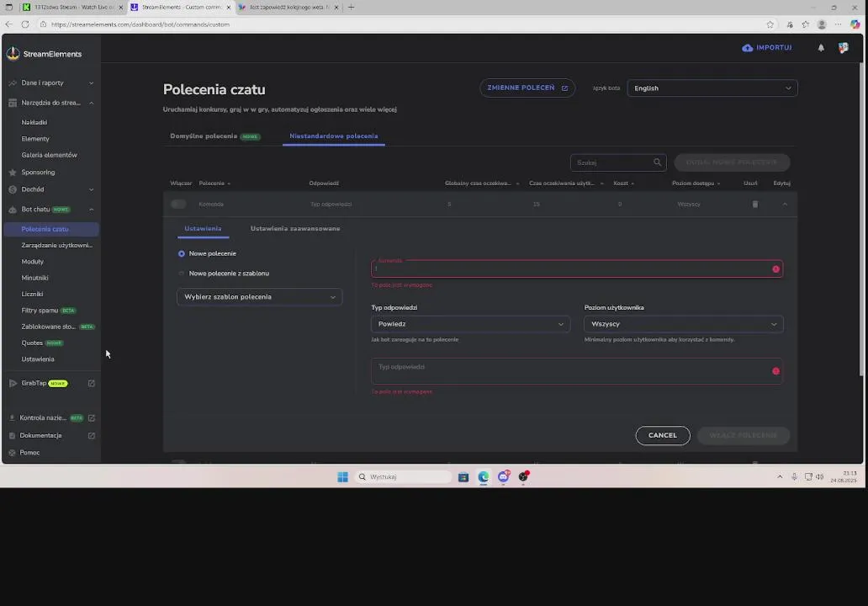Open Polecenia czatu sidebar item
Image resolution: width=868 pixels, height=606 pixels.
(51, 229)
